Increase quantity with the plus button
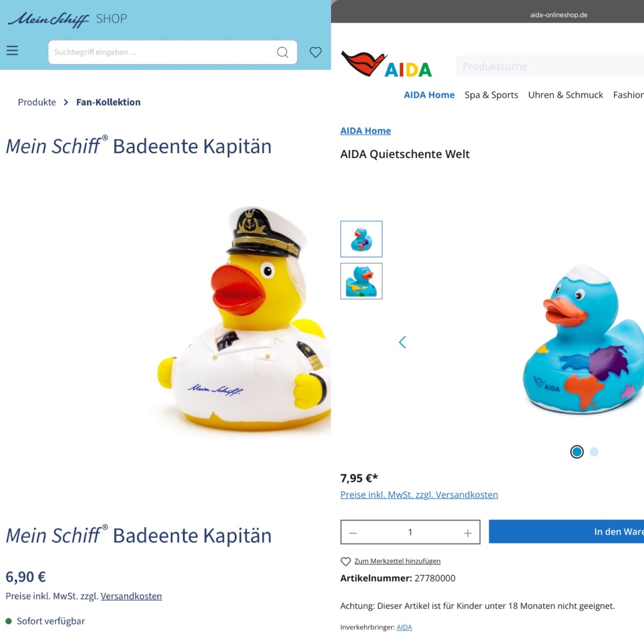Image resolution: width=644 pixels, height=644 pixels. click(467, 533)
